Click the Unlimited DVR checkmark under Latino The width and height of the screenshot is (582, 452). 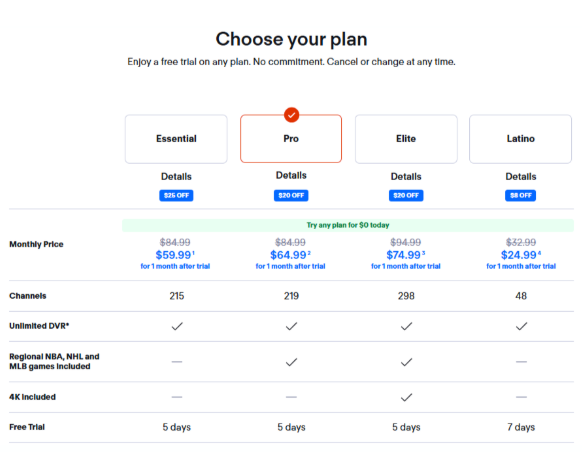point(521,326)
